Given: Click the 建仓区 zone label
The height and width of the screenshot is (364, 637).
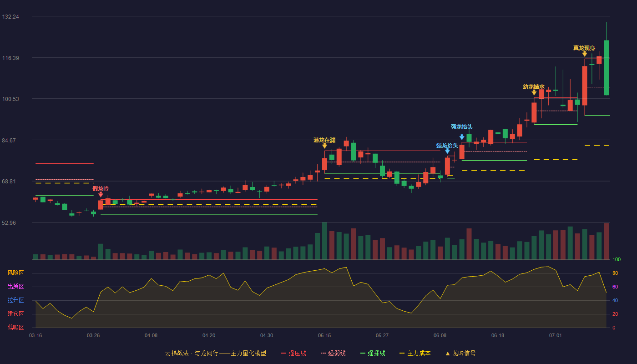Looking at the screenshot, I should point(15,314).
